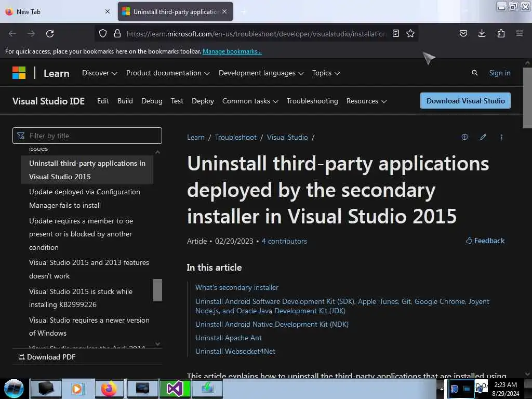Screen dimensions: 532x399
Task: Expand the Development languages dropdown
Action: (261, 73)
